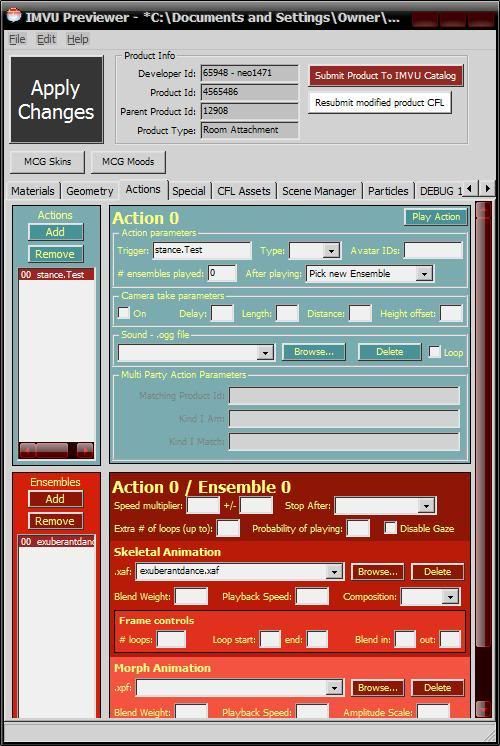Switch to the Particles tab

(388, 191)
